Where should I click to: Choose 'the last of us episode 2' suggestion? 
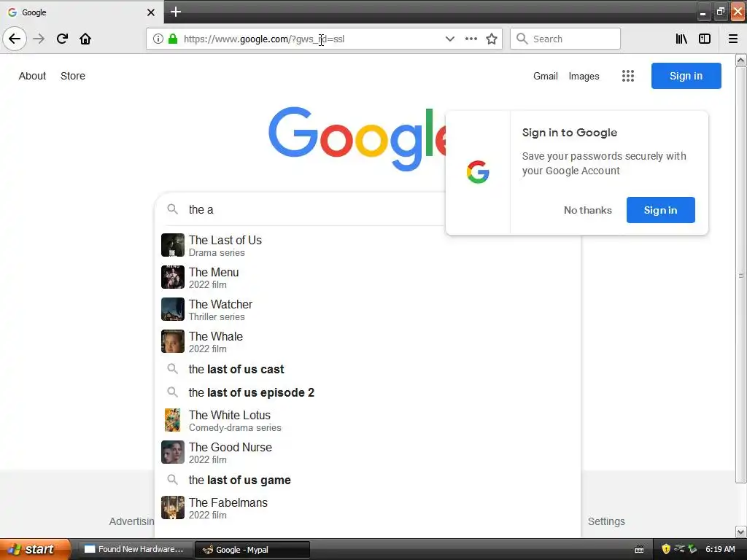(x=367, y=392)
